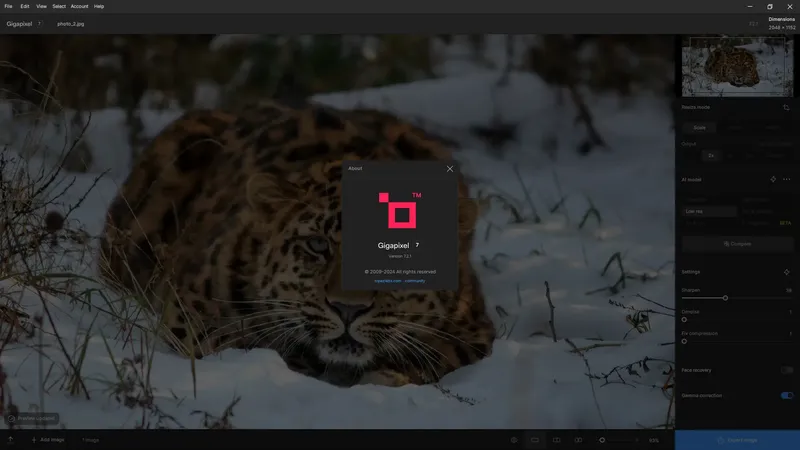Click the navigator thumbnail preview
Image resolution: width=800 pixels, height=450 pixels.
(737, 66)
